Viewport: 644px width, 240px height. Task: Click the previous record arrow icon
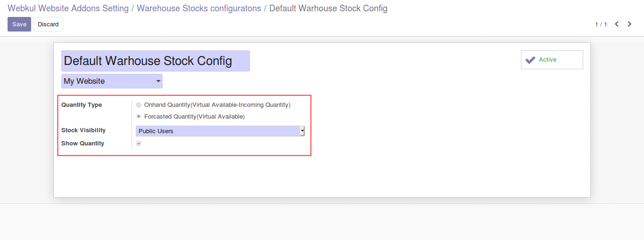pyautogui.click(x=617, y=24)
